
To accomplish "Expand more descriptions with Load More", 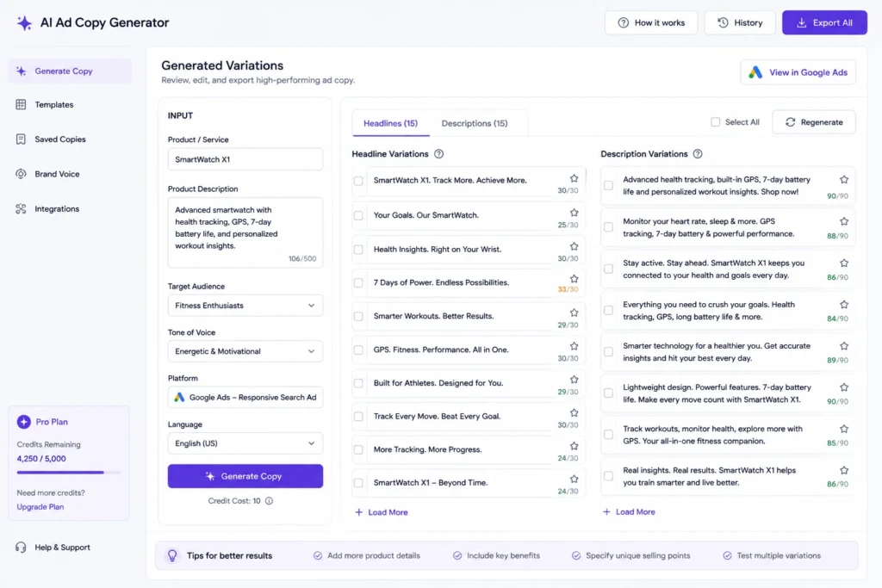I will tap(629, 512).
